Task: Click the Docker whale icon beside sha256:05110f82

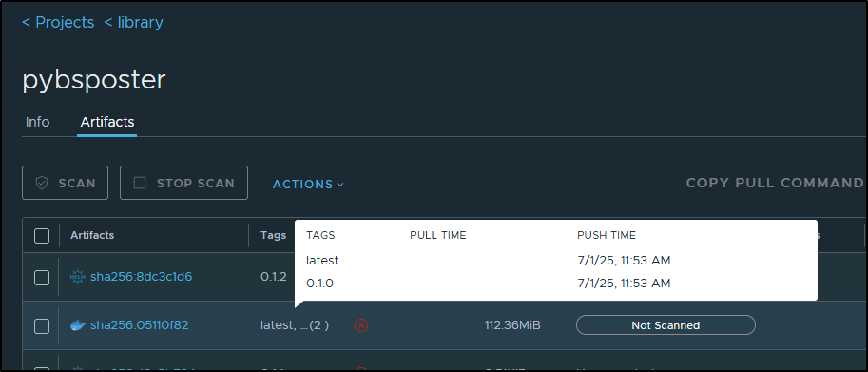Action: 78,325
